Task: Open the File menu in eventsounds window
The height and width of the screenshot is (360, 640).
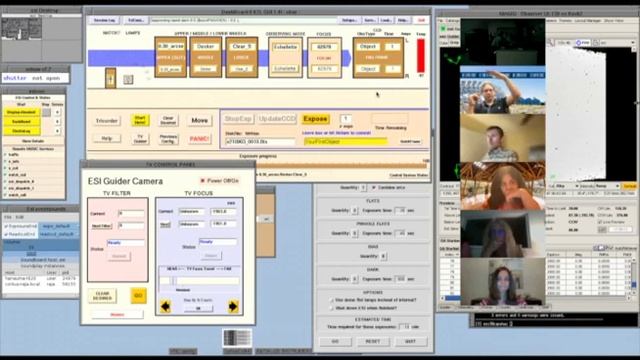Action: click(7, 217)
